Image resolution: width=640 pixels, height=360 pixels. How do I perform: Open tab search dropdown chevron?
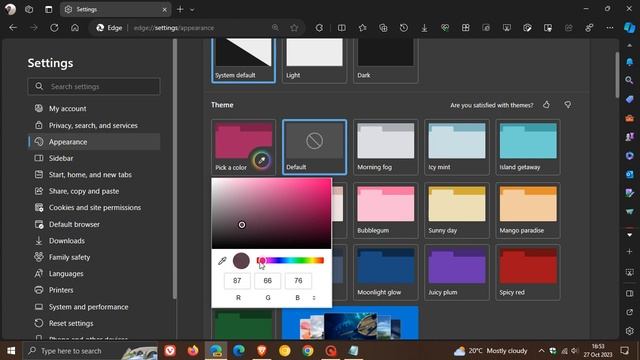click(192, 9)
